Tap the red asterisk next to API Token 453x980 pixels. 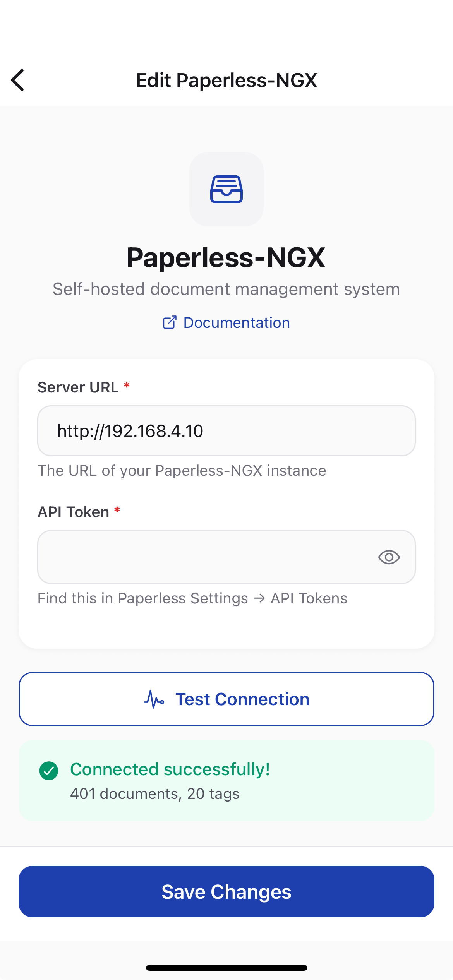point(117,511)
